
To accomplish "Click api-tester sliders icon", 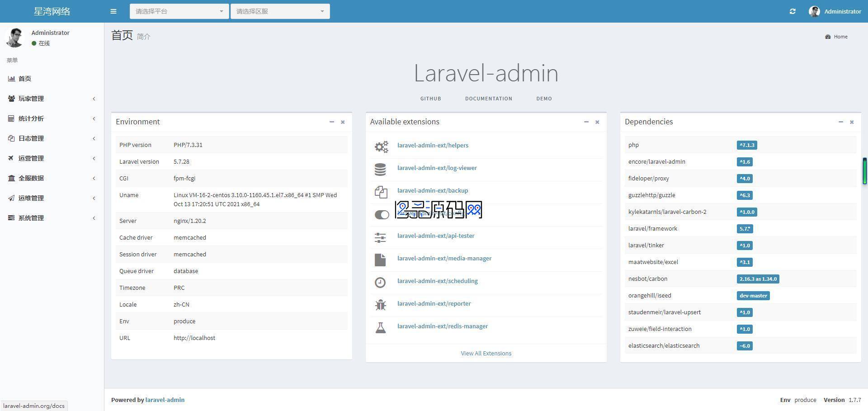I will (x=380, y=237).
